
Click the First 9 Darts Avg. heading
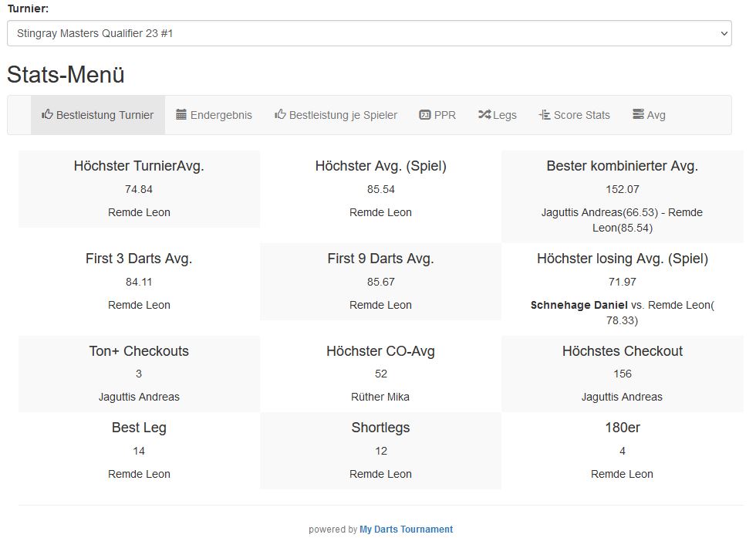tap(380, 259)
